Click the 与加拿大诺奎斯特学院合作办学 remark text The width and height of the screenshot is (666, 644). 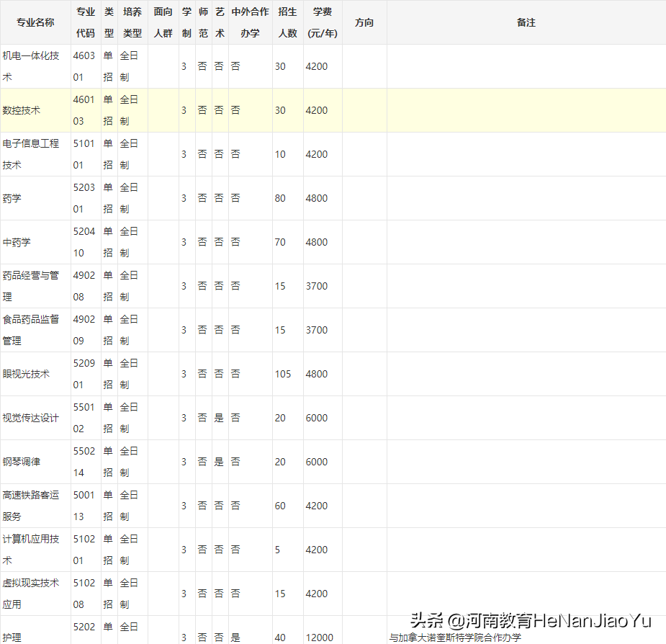click(x=455, y=638)
